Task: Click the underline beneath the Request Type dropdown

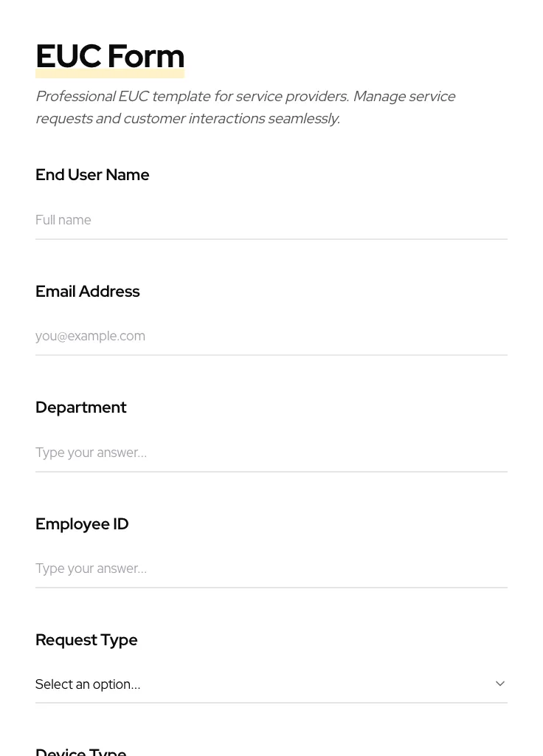Action: (x=271, y=703)
